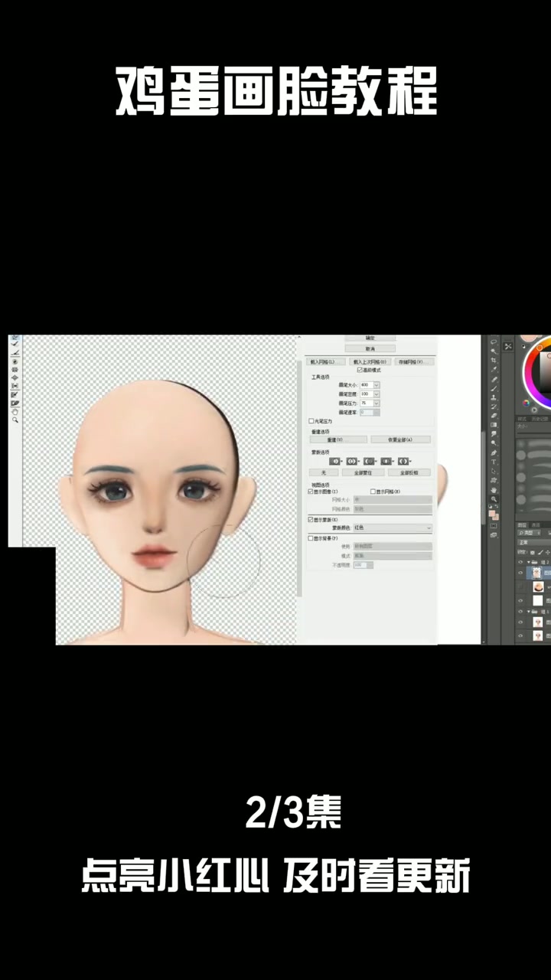Select the Smooth tool in Liquify toolbar
Screen dimensions: 551x980
[x=15, y=353]
